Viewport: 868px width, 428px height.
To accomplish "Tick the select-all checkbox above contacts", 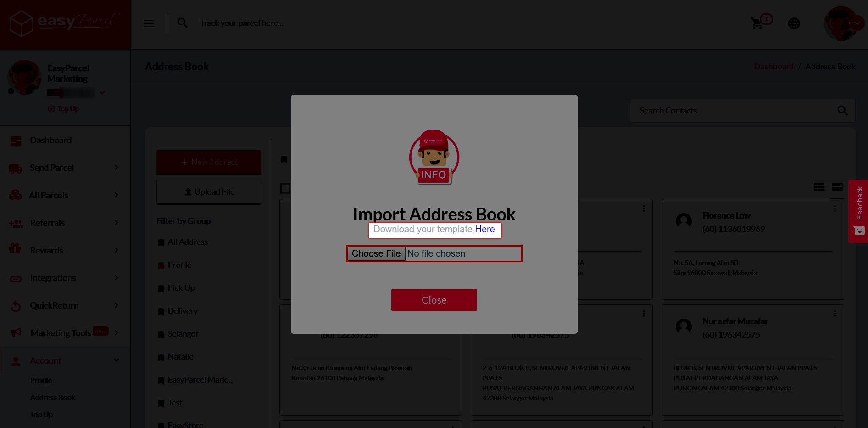I will tap(285, 188).
